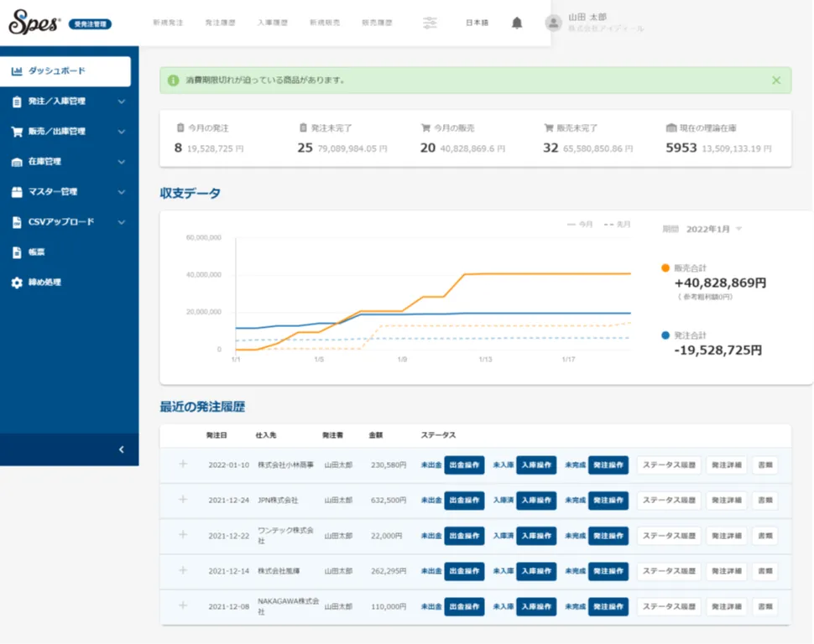Image resolution: width=814 pixels, height=644 pixels.
Task: Click the ダッシュボード chart icon in sidebar
Action: [x=17, y=71]
